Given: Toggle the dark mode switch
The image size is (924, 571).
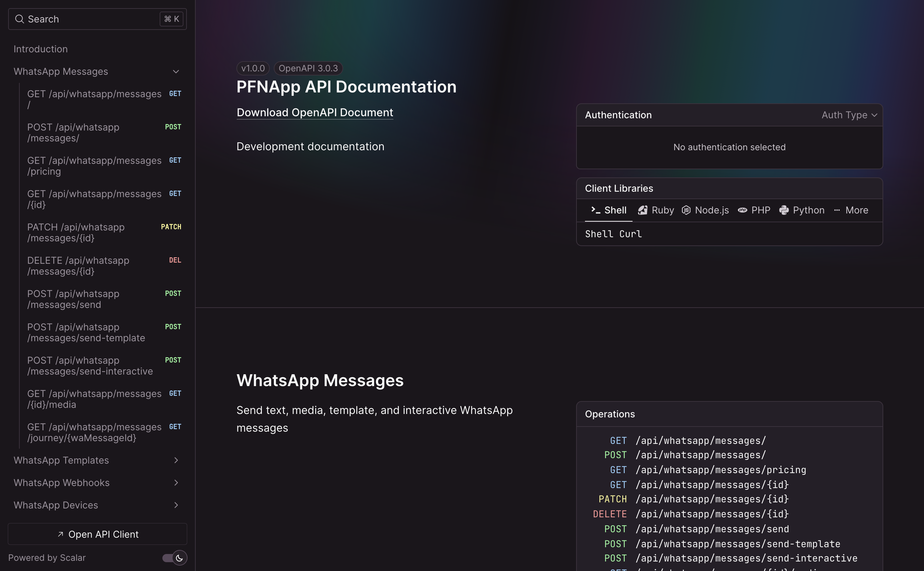Looking at the screenshot, I should (x=174, y=558).
